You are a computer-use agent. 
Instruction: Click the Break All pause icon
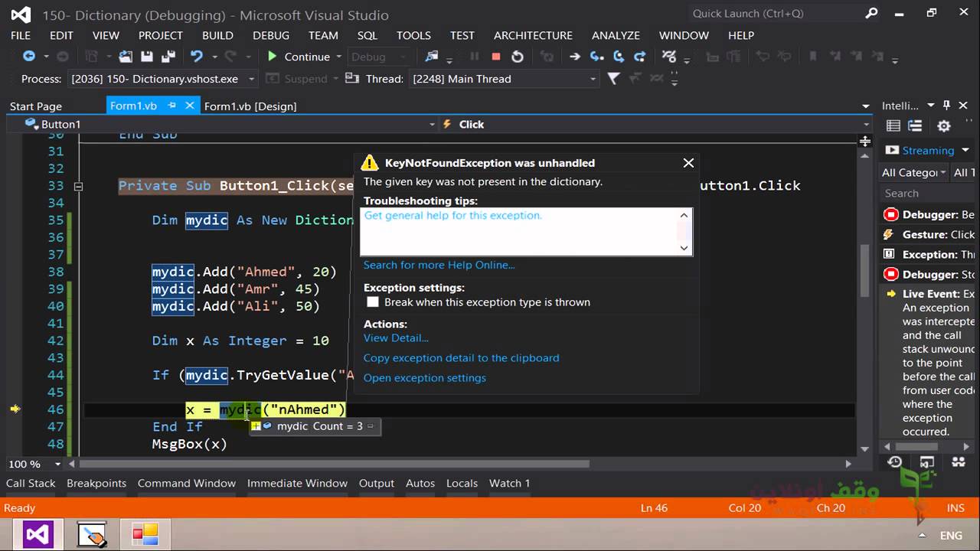(475, 56)
